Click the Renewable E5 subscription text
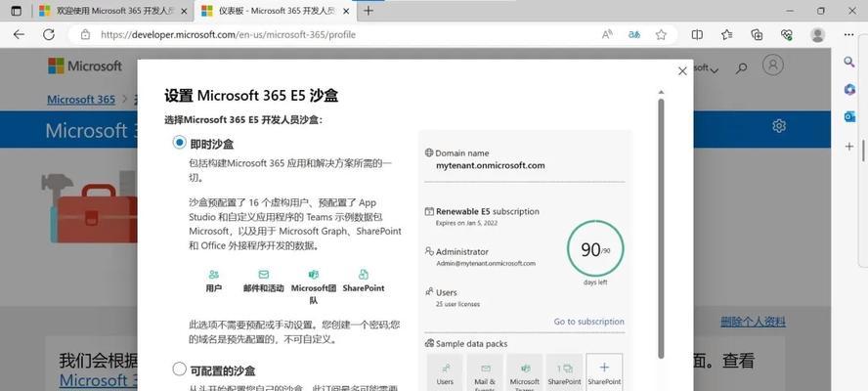868x391 pixels. pos(487,211)
